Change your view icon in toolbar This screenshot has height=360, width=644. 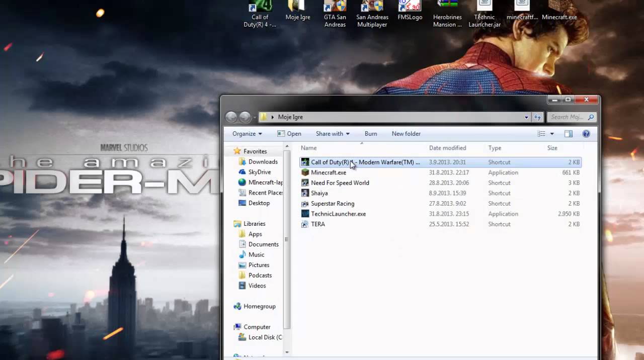tap(541, 134)
